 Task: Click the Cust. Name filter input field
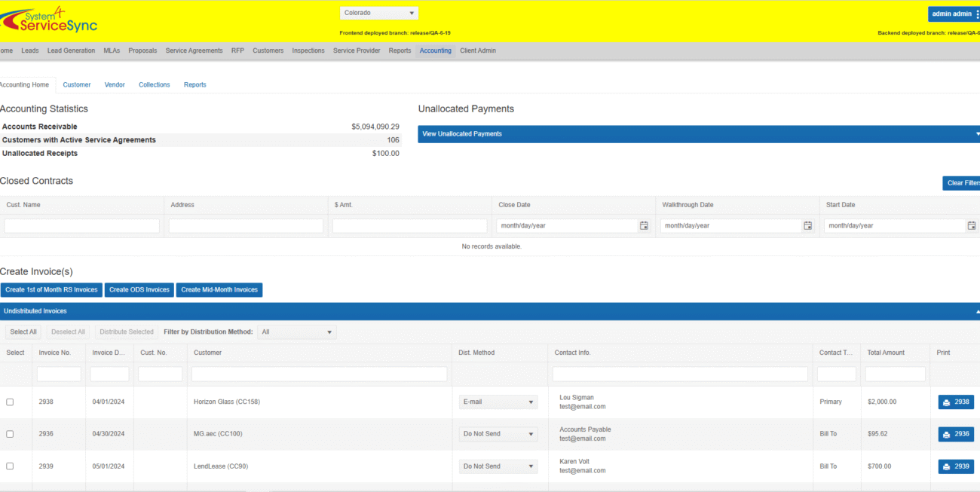pos(82,226)
